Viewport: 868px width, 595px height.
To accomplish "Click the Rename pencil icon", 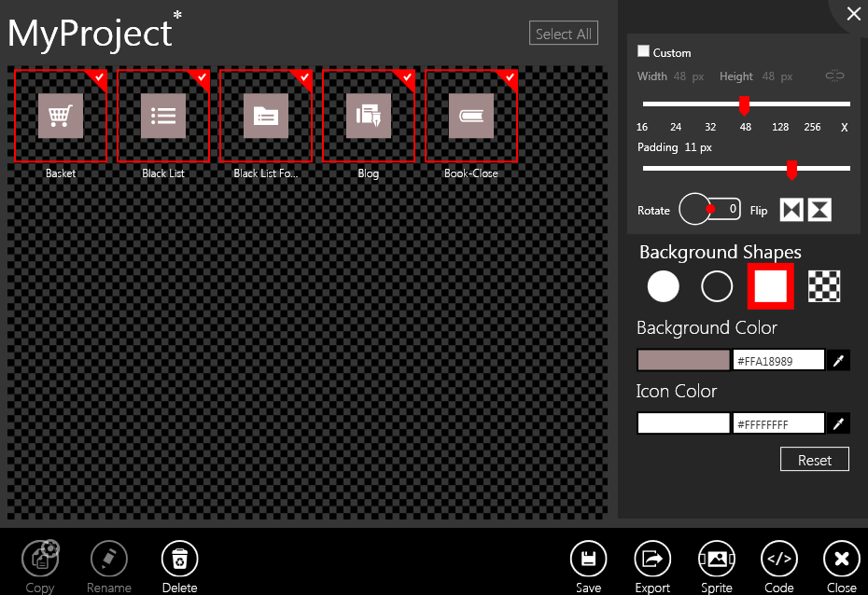I will pos(109,559).
